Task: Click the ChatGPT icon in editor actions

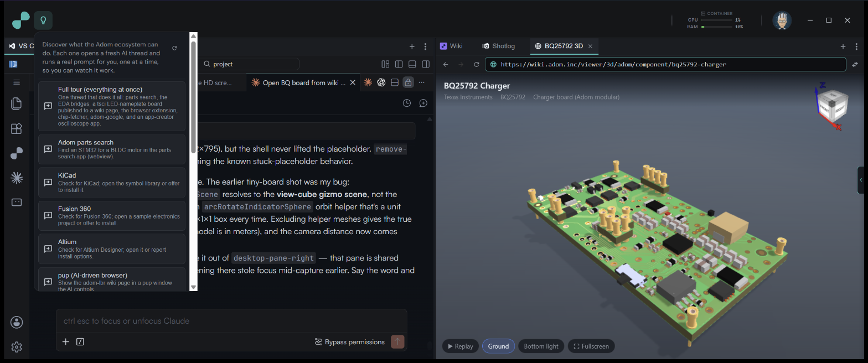Action: pyautogui.click(x=381, y=82)
